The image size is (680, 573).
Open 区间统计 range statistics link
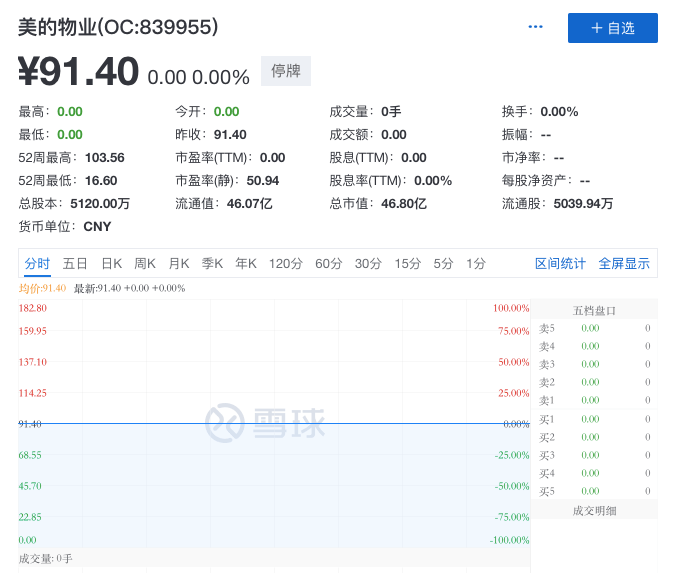(560, 263)
